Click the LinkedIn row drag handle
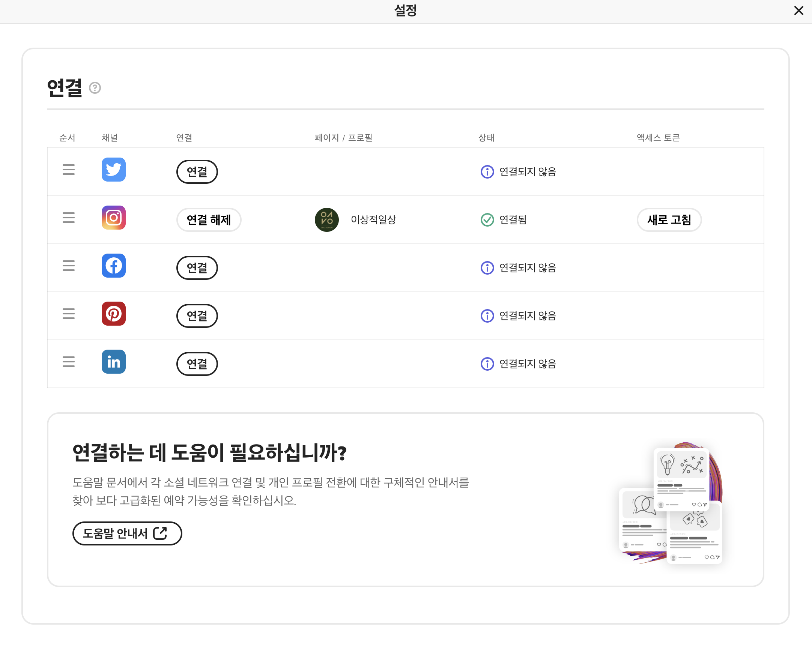812x646 pixels. [x=69, y=361]
